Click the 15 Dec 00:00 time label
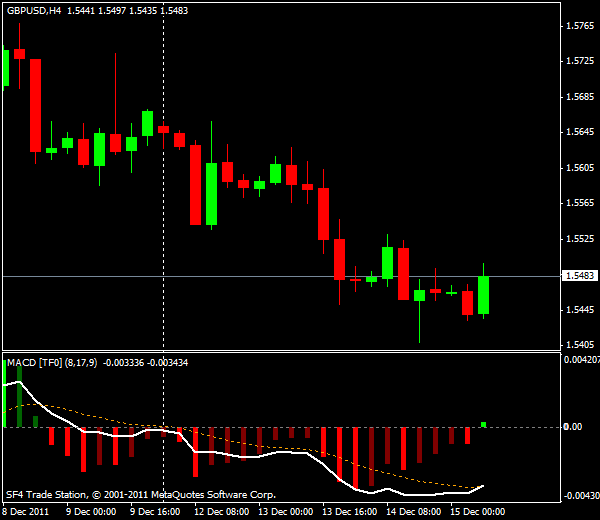This screenshot has width=600, height=520. click(x=477, y=512)
